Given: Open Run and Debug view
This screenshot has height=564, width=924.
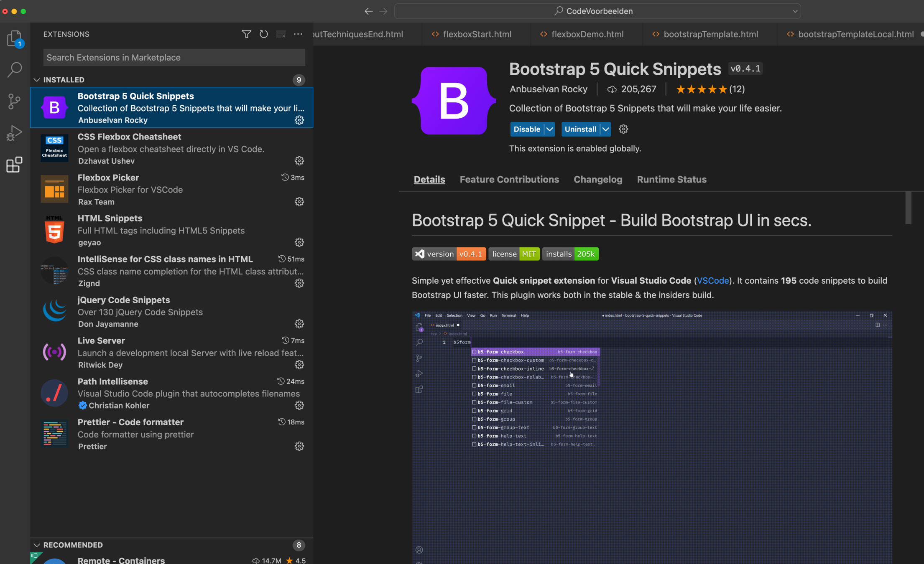Looking at the screenshot, I should pos(14,133).
